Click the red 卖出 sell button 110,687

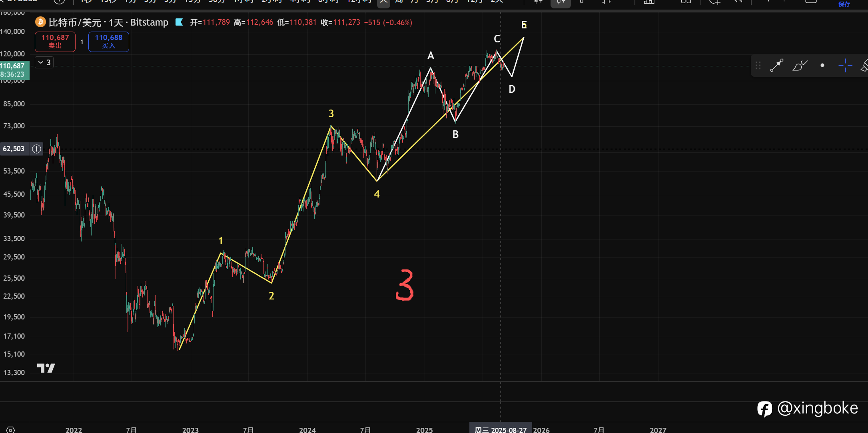pos(55,42)
